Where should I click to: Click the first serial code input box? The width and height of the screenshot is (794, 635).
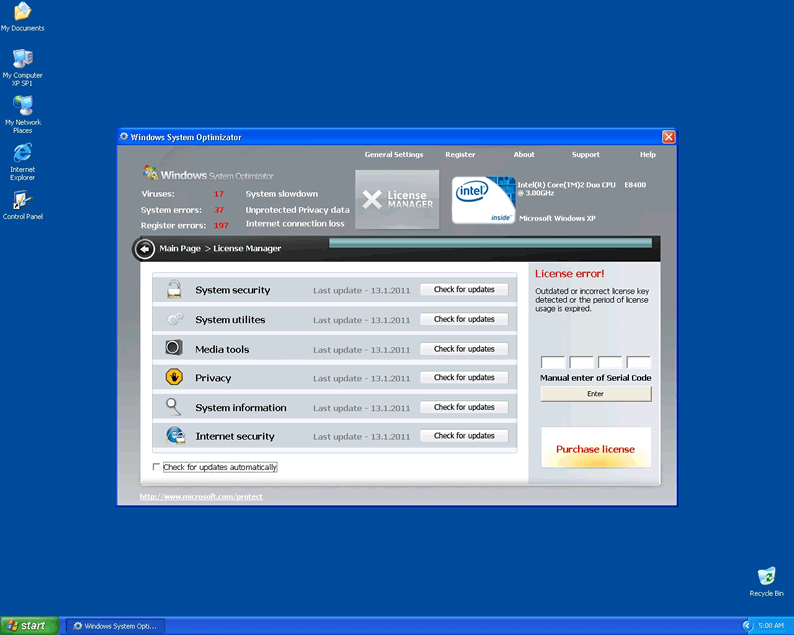tap(553, 363)
